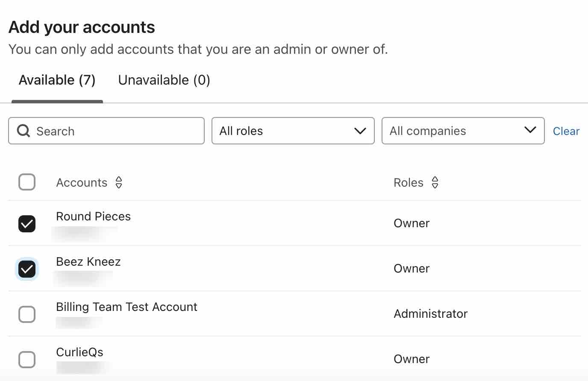This screenshot has width=588, height=381.
Task: Toggle the select-all accounts checkbox
Action: tap(27, 182)
